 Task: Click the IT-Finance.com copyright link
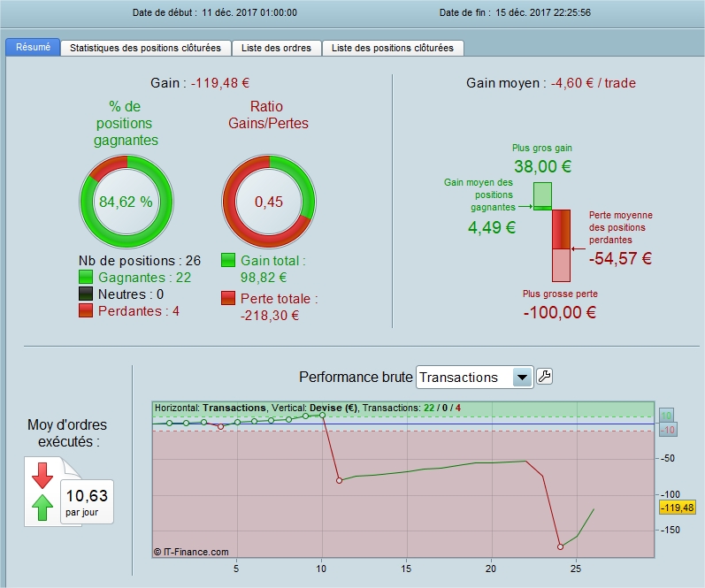[191, 552]
